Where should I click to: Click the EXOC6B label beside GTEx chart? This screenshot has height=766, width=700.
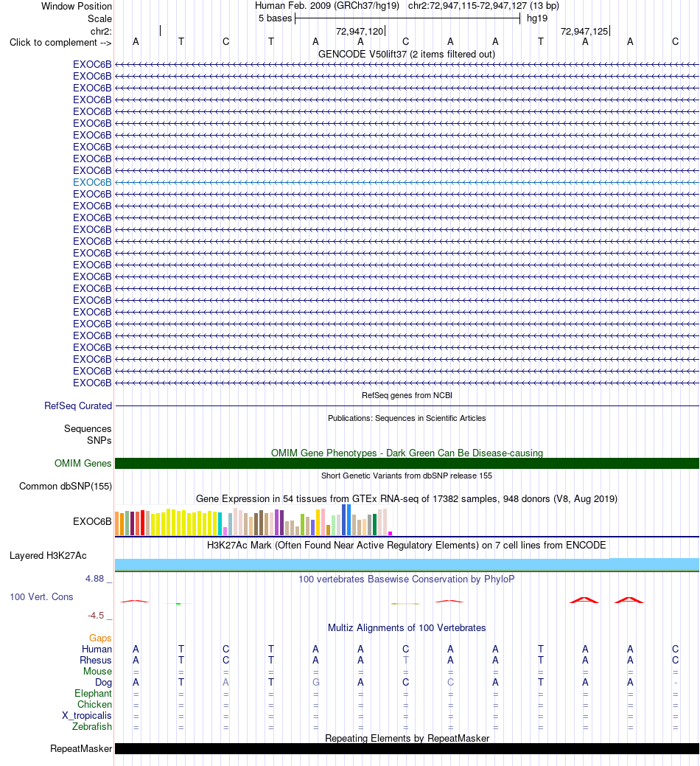[92, 521]
